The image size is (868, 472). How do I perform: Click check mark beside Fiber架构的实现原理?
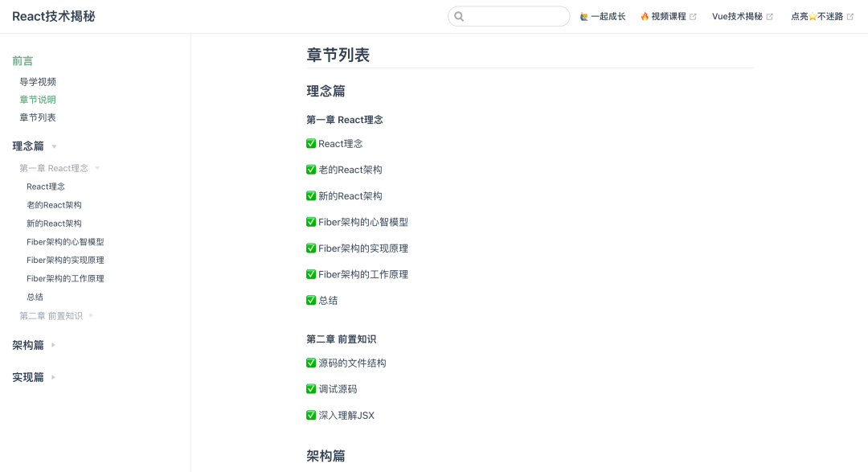[311, 248]
